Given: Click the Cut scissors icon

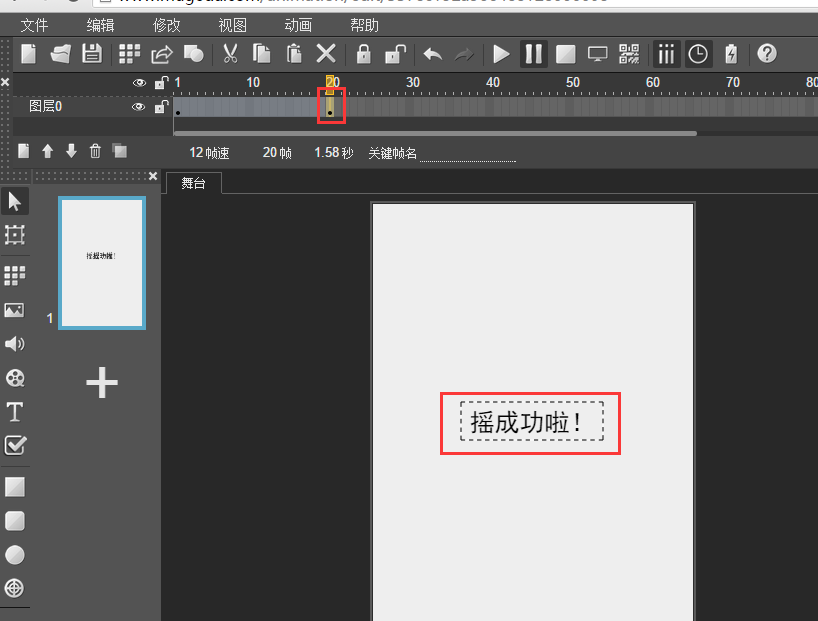Looking at the screenshot, I should click(x=230, y=54).
